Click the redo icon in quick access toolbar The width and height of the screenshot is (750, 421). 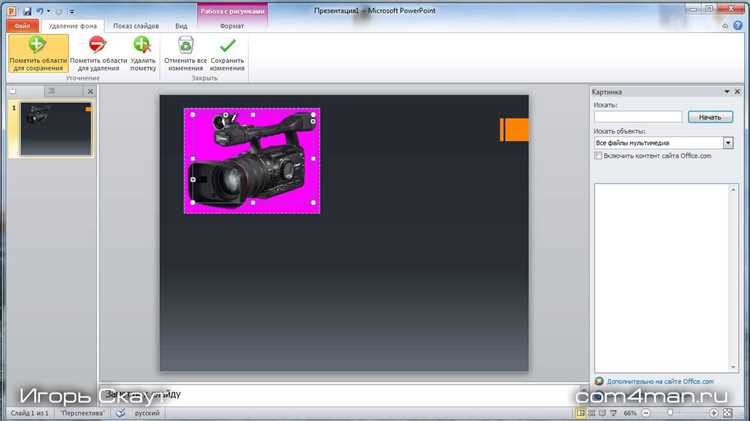click(x=59, y=11)
